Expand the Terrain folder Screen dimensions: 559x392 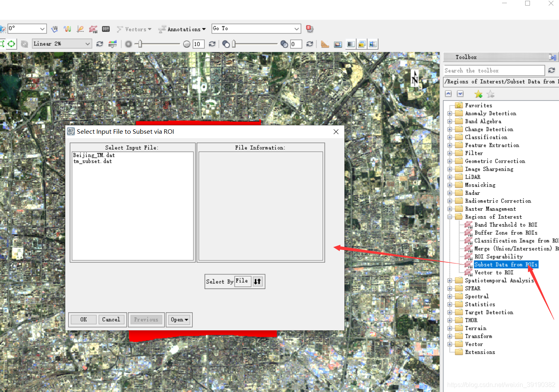click(450, 328)
